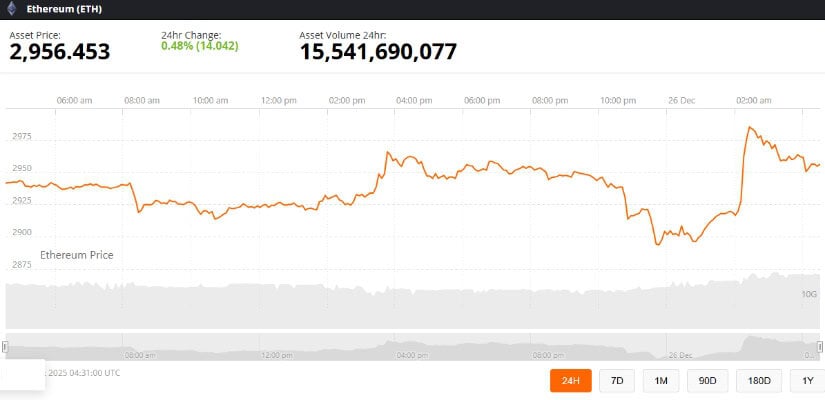Select the 24H time range
This screenshot has width=825, height=400.
pyautogui.click(x=570, y=380)
